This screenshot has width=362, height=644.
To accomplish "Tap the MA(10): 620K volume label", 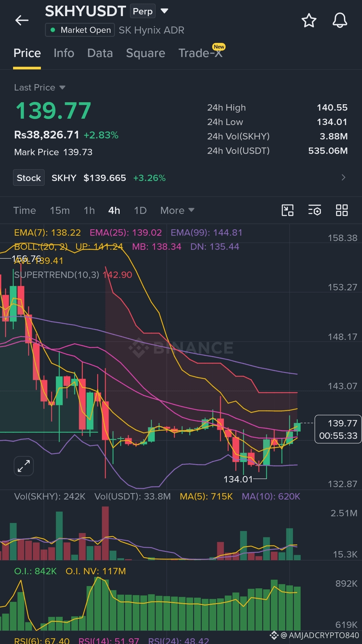I will [271, 496].
